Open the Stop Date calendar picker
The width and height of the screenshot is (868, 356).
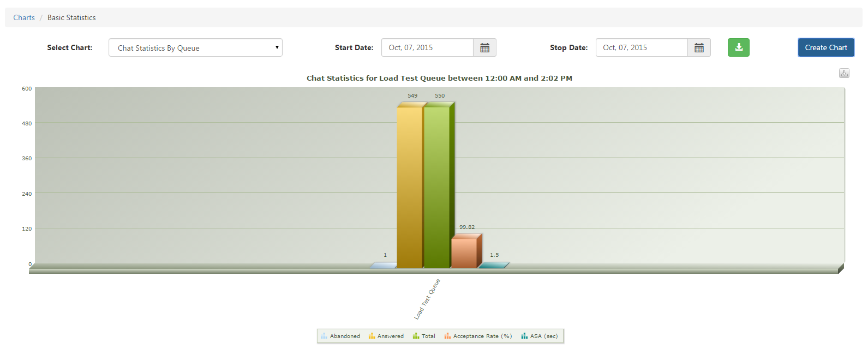(x=699, y=47)
